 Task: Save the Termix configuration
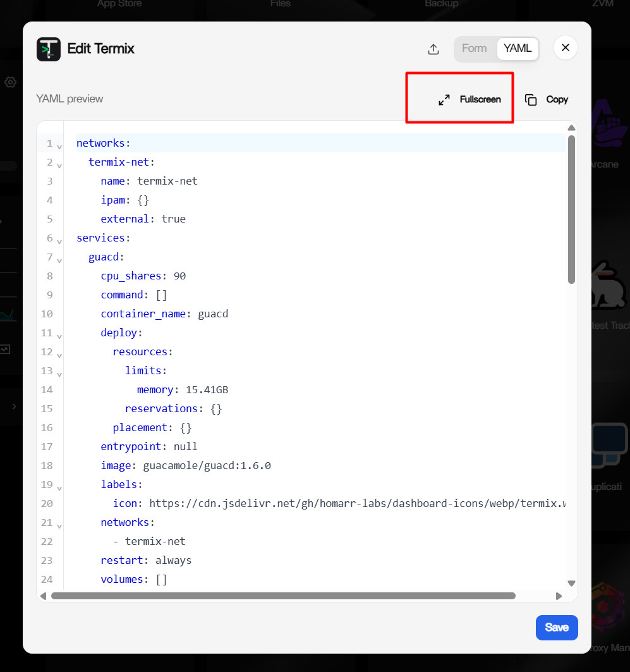[x=557, y=628]
